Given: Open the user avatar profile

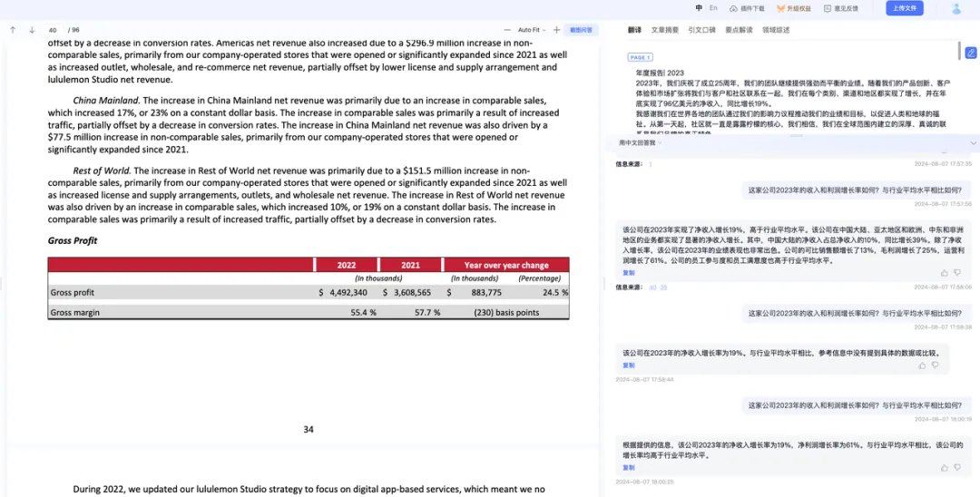Looking at the screenshot, I should [956, 9].
